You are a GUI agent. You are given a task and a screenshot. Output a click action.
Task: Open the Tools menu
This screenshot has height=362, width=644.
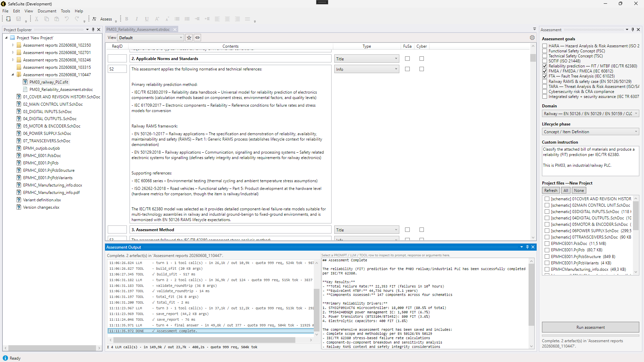coord(65,11)
